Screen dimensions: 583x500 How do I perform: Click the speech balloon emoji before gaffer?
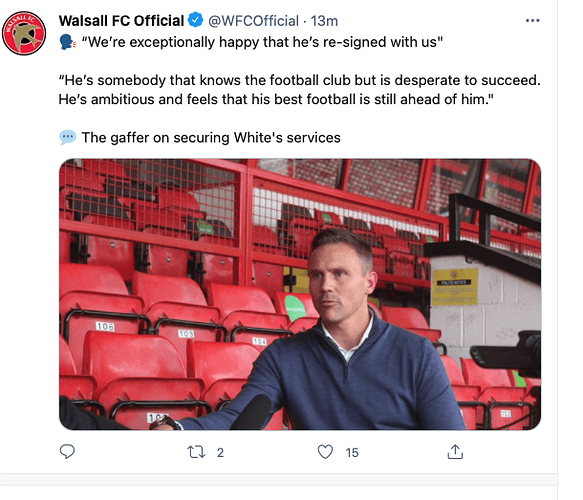(68, 138)
